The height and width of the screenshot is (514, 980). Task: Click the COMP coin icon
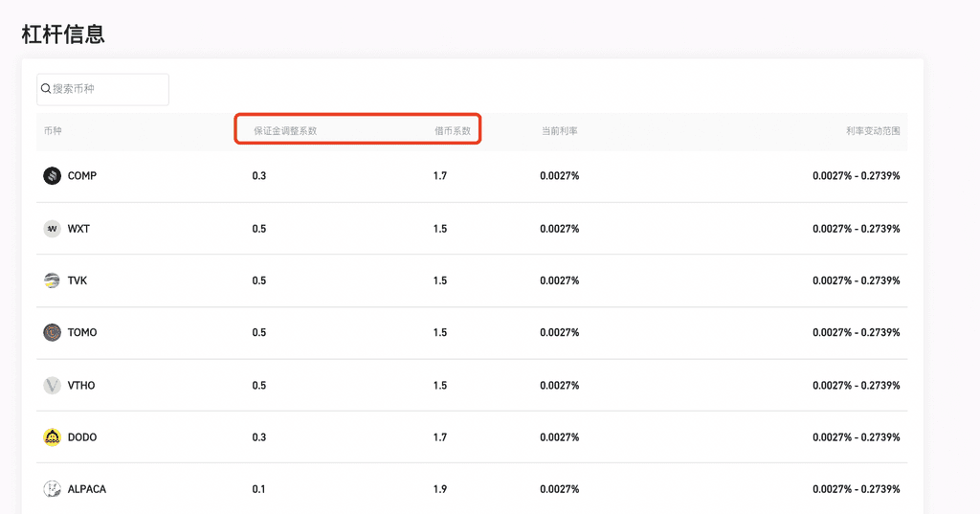tap(52, 176)
